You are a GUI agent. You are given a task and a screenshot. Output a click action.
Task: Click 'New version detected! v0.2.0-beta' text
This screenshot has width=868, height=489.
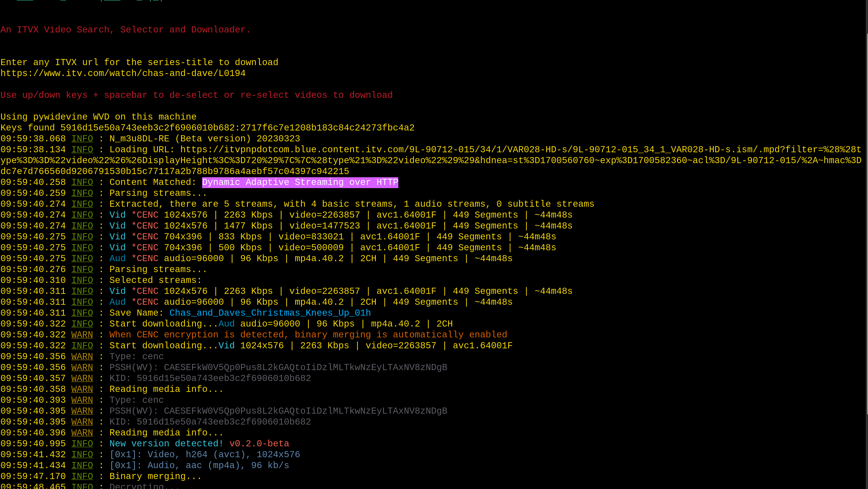coord(199,444)
